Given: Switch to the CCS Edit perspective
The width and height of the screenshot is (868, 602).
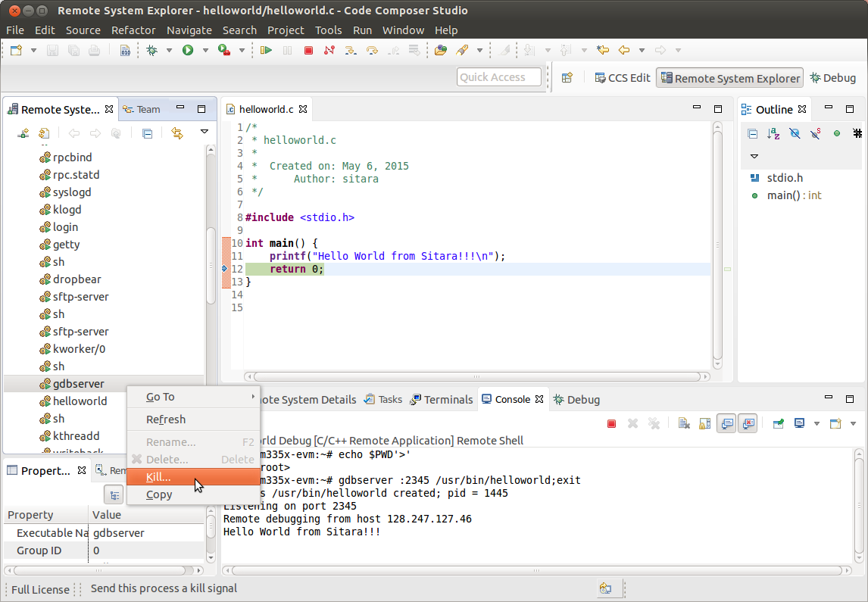Looking at the screenshot, I should (x=622, y=77).
